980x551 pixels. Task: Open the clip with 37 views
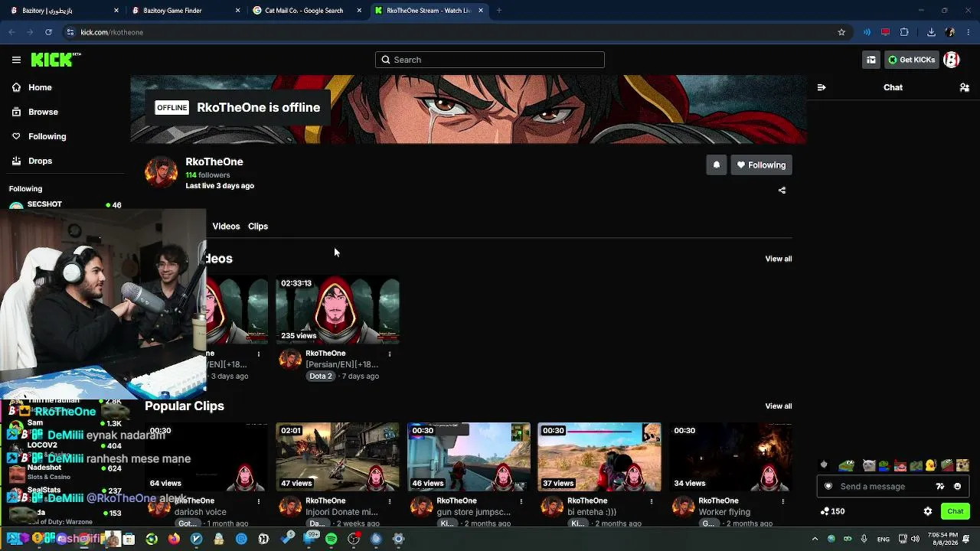tap(599, 457)
